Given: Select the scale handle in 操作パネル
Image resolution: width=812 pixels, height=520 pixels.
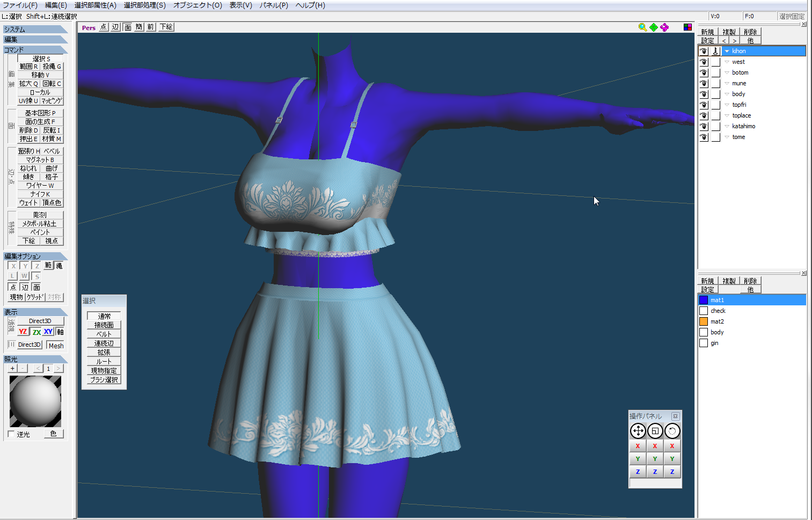Looking at the screenshot, I should pos(655,431).
